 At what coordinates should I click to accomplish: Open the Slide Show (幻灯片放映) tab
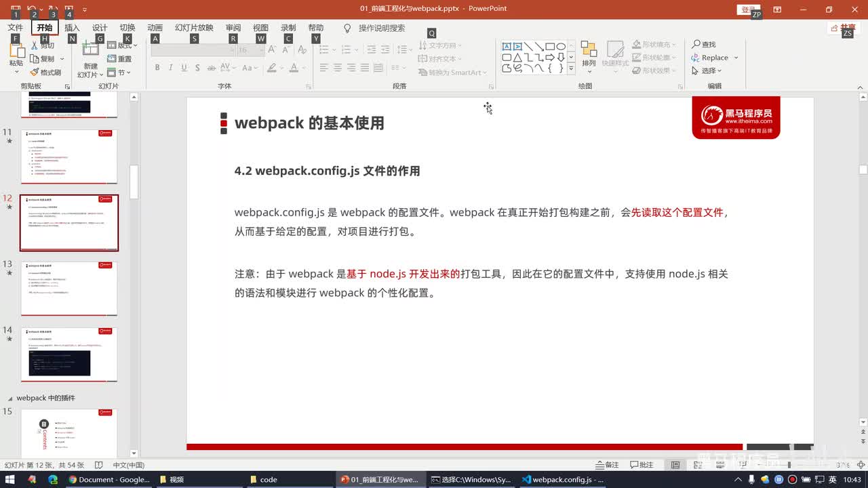[x=194, y=28]
